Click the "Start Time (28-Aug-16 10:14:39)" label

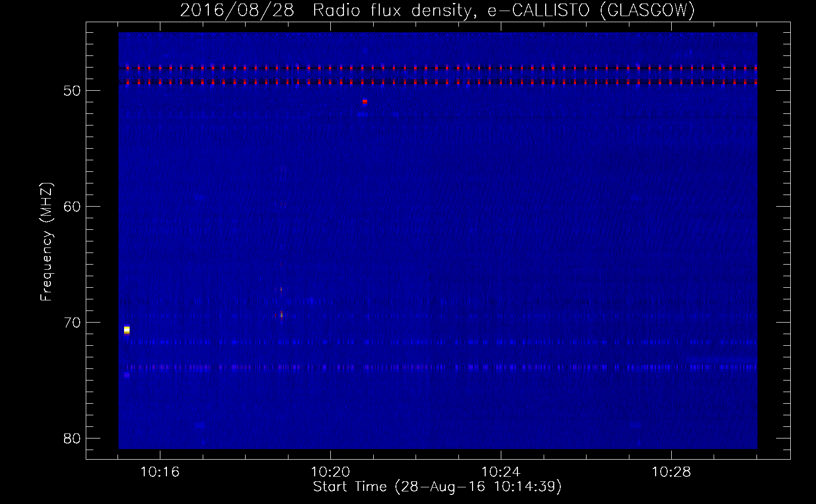tap(437, 487)
